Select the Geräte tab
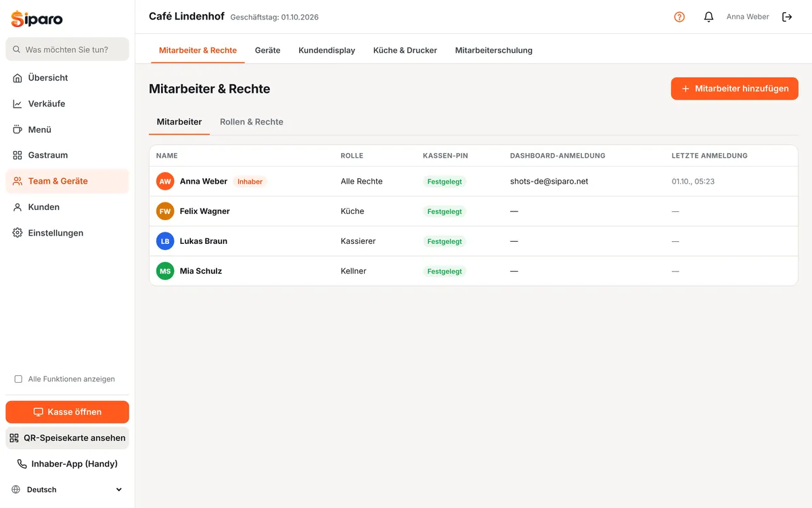 [x=267, y=50]
